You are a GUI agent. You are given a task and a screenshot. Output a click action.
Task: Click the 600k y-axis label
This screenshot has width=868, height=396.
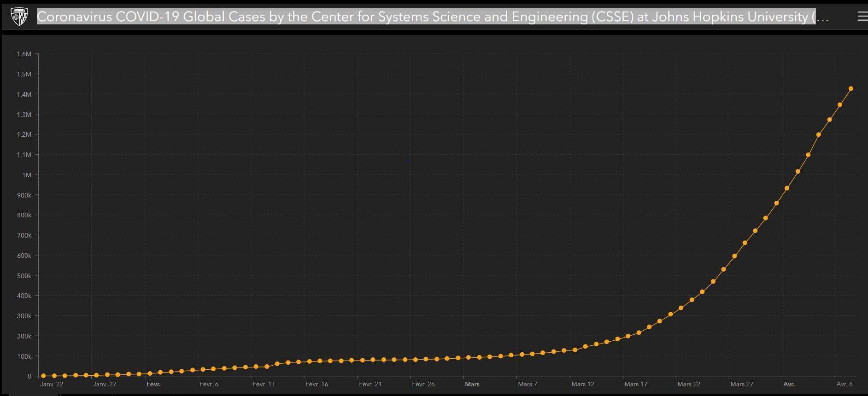tap(24, 256)
